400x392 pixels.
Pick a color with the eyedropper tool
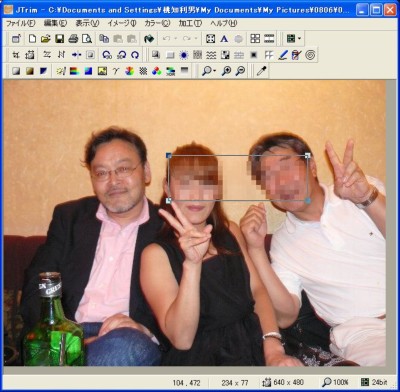tap(262, 71)
